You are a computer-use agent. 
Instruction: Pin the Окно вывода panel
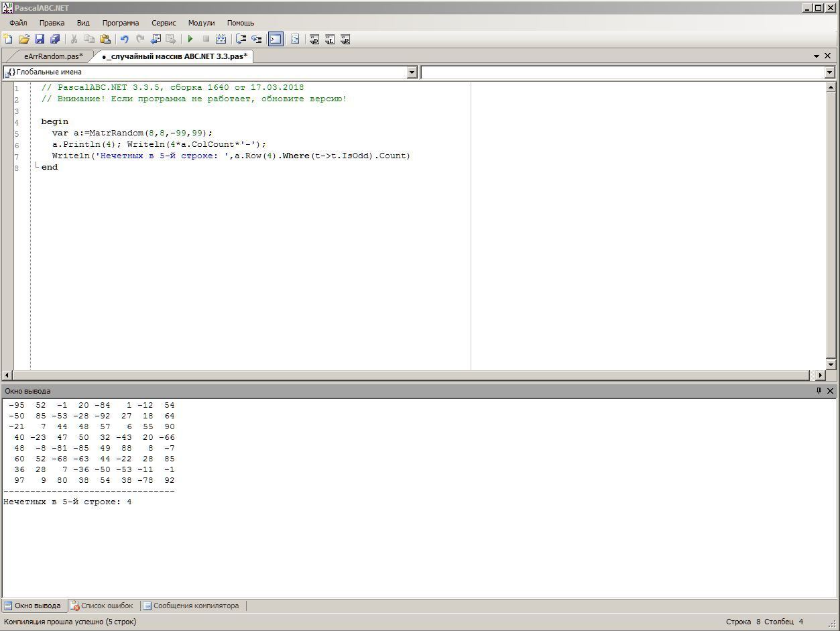[819, 391]
